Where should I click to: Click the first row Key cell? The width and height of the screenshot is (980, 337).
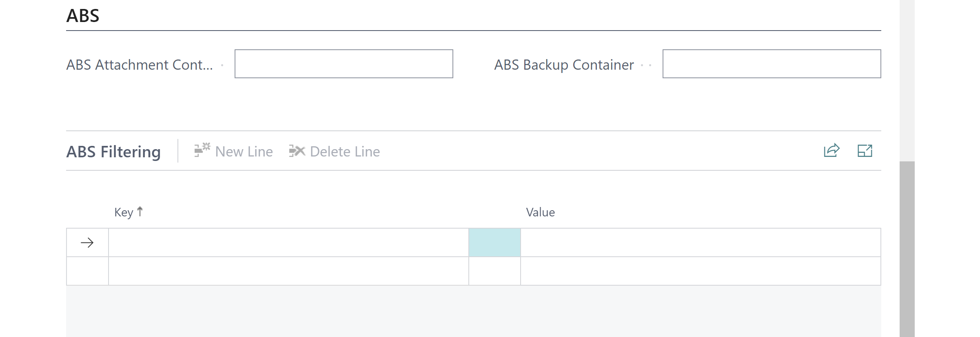(x=288, y=243)
